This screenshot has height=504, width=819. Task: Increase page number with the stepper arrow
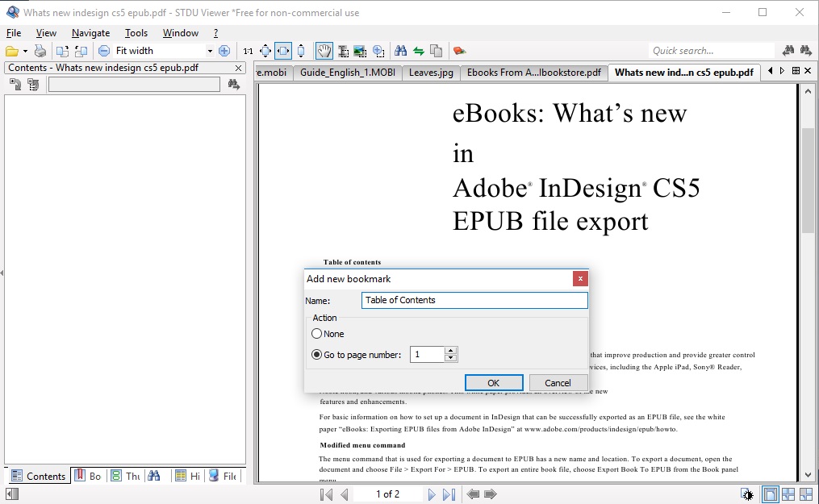click(x=452, y=351)
